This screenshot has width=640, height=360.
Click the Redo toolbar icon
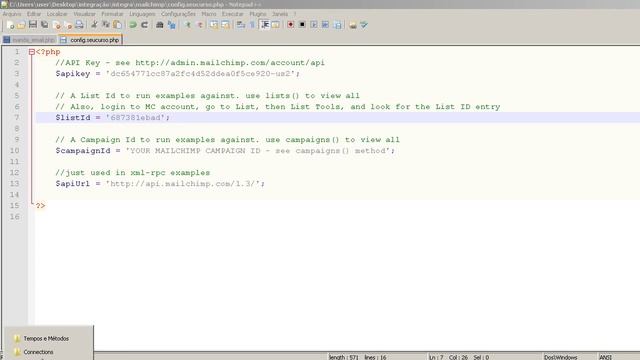pyautogui.click(x=144, y=25)
